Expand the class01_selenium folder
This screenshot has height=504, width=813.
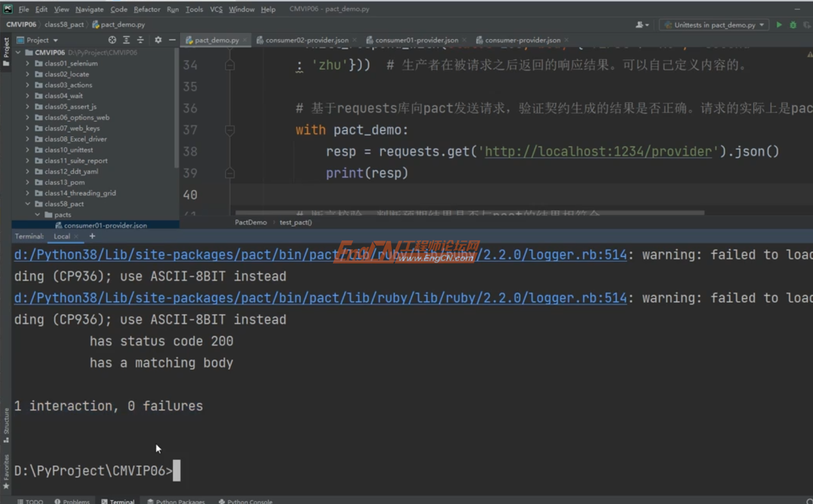point(28,63)
